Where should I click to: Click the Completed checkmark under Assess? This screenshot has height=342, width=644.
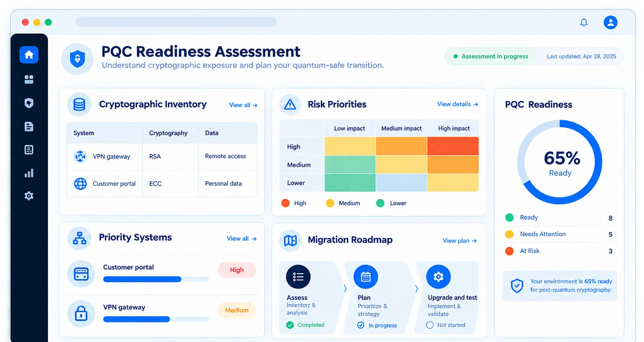click(290, 325)
